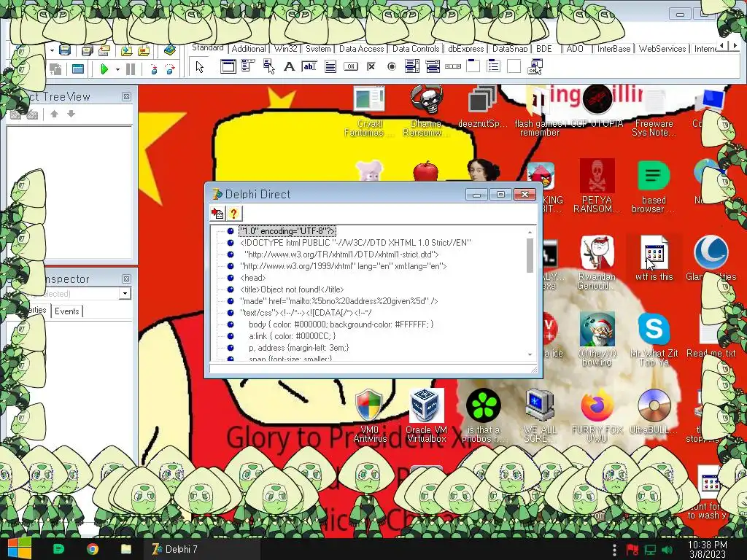Open the InterBase palette tab

coord(614,49)
